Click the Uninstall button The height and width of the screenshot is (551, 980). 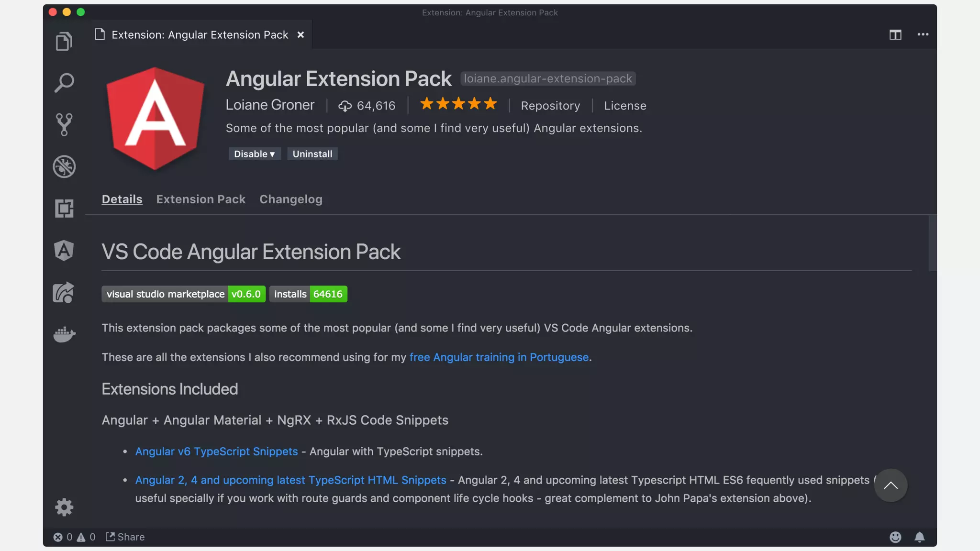312,154
